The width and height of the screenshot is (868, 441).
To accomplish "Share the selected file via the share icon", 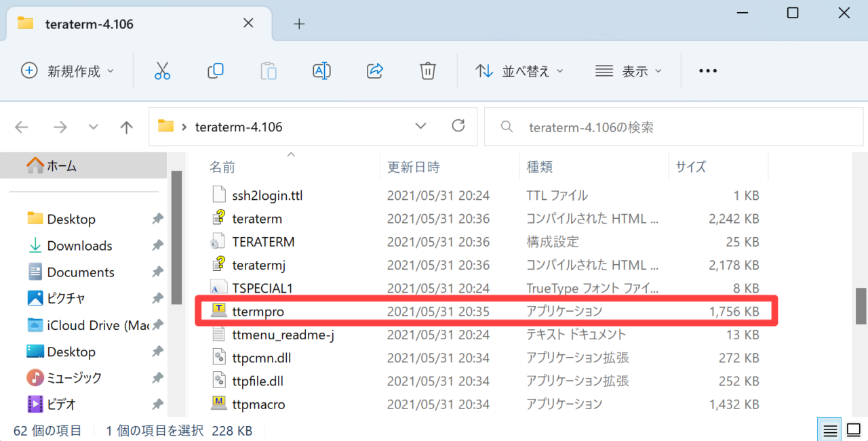I will coord(374,70).
